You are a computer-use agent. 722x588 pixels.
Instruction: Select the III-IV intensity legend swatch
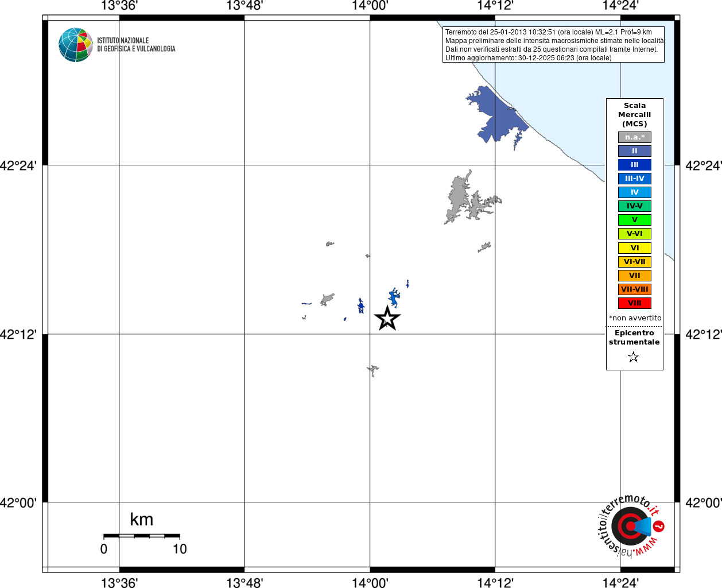(635, 179)
